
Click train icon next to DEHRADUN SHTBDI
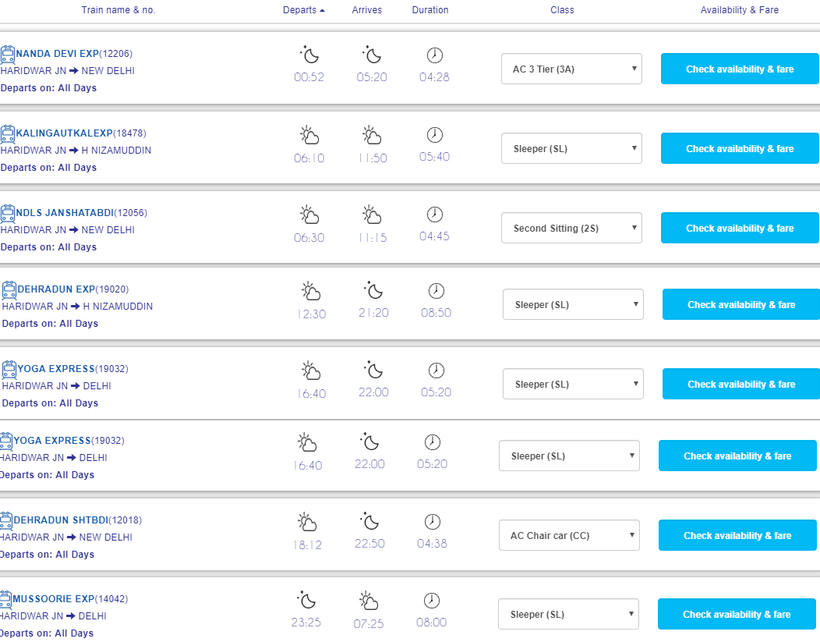[6, 520]
